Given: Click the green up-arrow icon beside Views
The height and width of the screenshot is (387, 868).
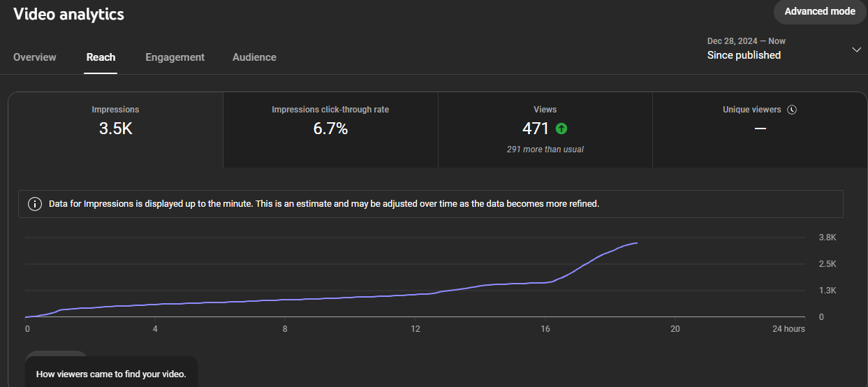Looking at the screenshot, I should pyautogui.click(x=561, y=129).
